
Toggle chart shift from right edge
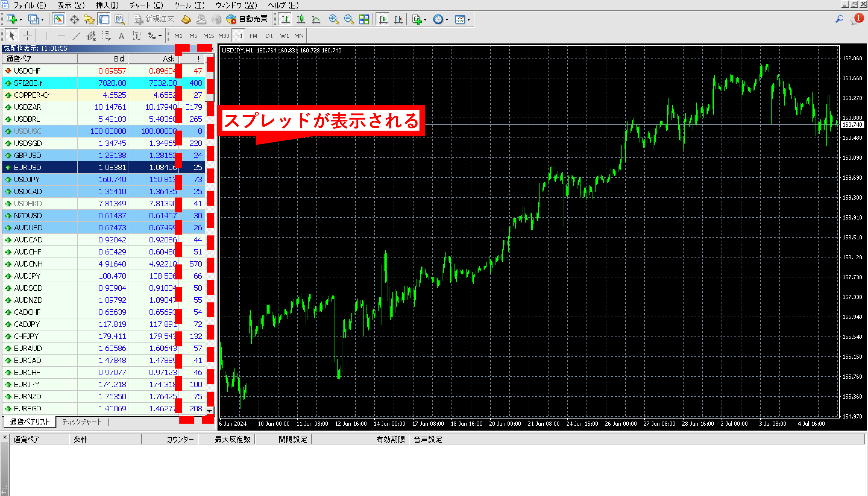tap(398, 19)
